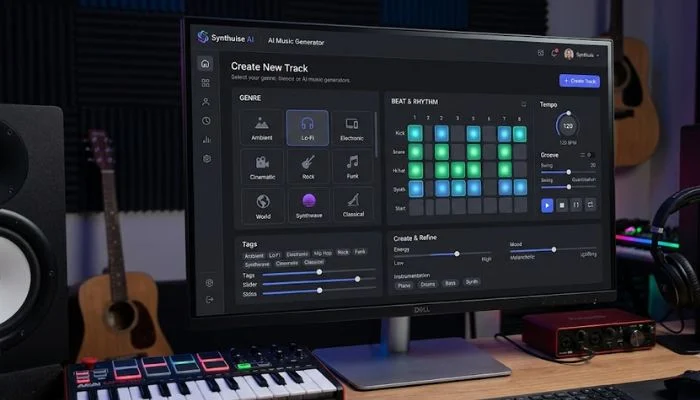Click the Pause playback button
This screenshot has height=400, width=700.
[x=576, y=204]
